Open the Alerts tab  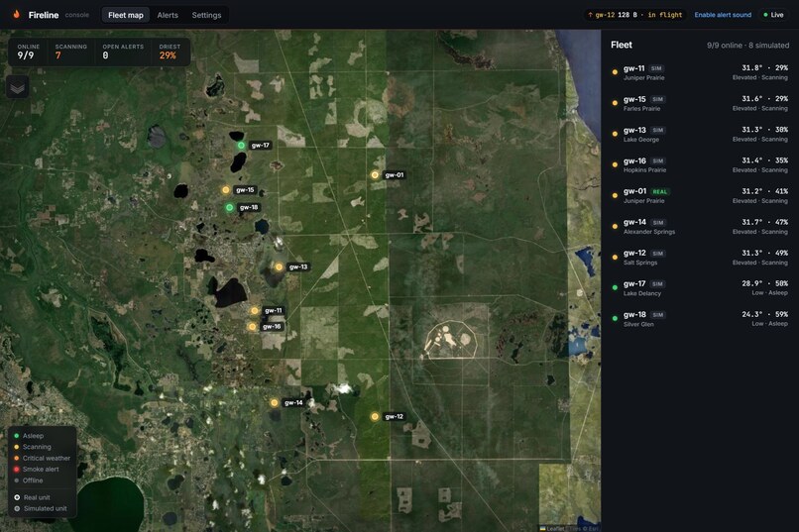click(x=168, y=15)
